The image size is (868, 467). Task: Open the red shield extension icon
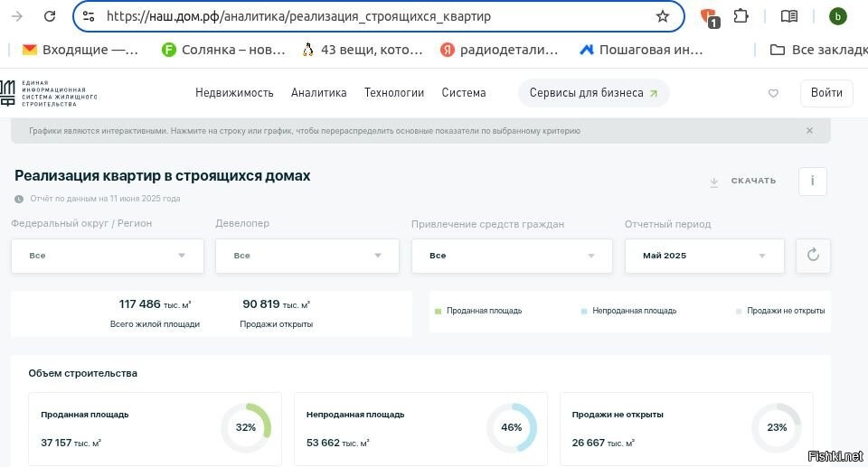[709, 17]
